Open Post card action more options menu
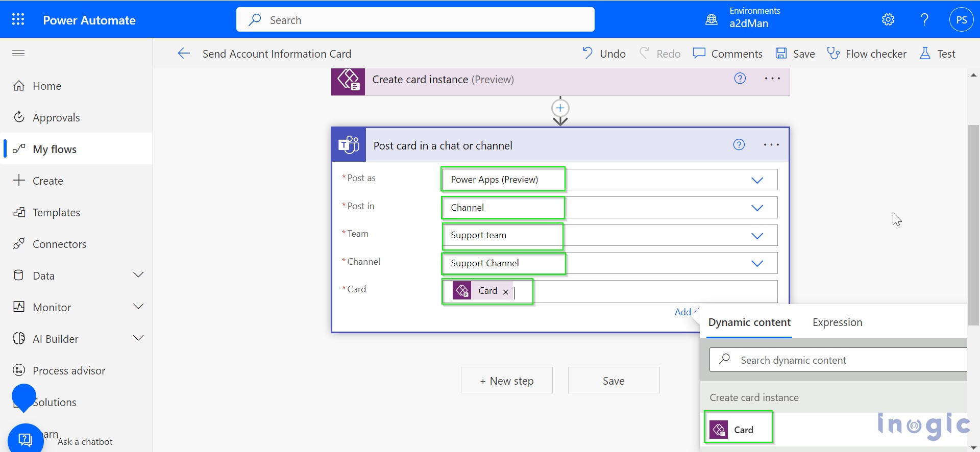Screen dimensions: 980x452 point(771,145)
